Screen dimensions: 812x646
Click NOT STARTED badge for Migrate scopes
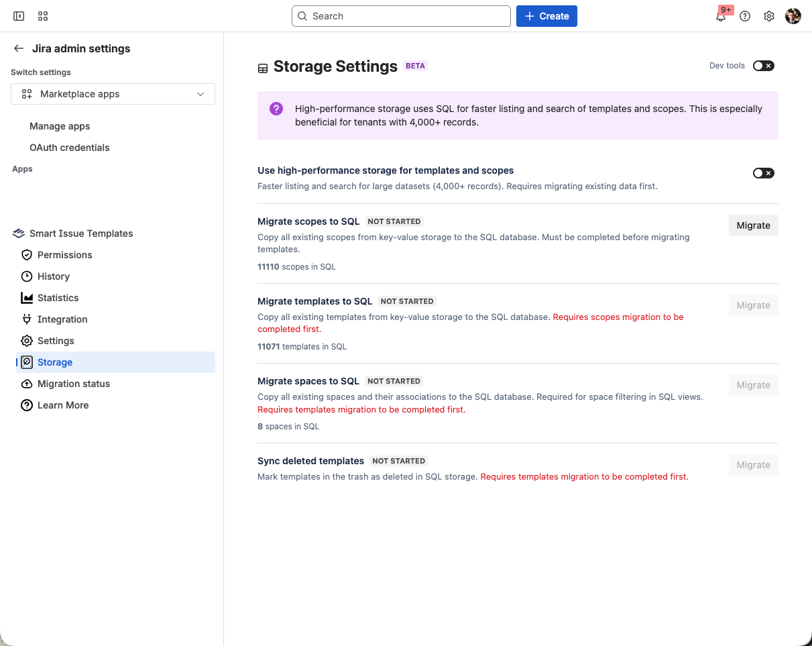(x=394, y=221)
